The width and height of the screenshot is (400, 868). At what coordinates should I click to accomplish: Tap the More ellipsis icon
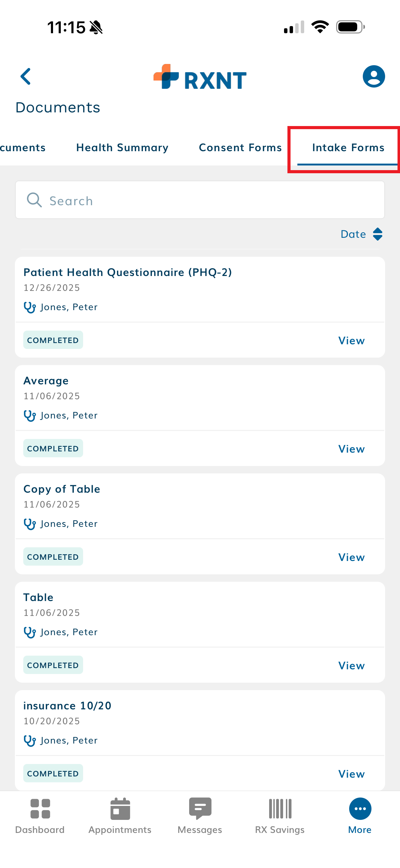click(x=360, y=808)
